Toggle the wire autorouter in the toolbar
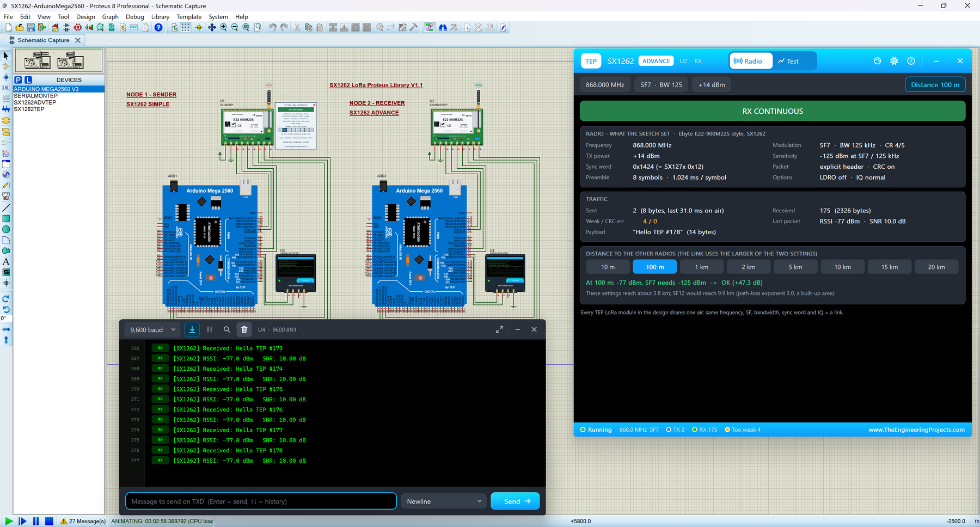The image size is (980, 527). click(x=430, y=27)
